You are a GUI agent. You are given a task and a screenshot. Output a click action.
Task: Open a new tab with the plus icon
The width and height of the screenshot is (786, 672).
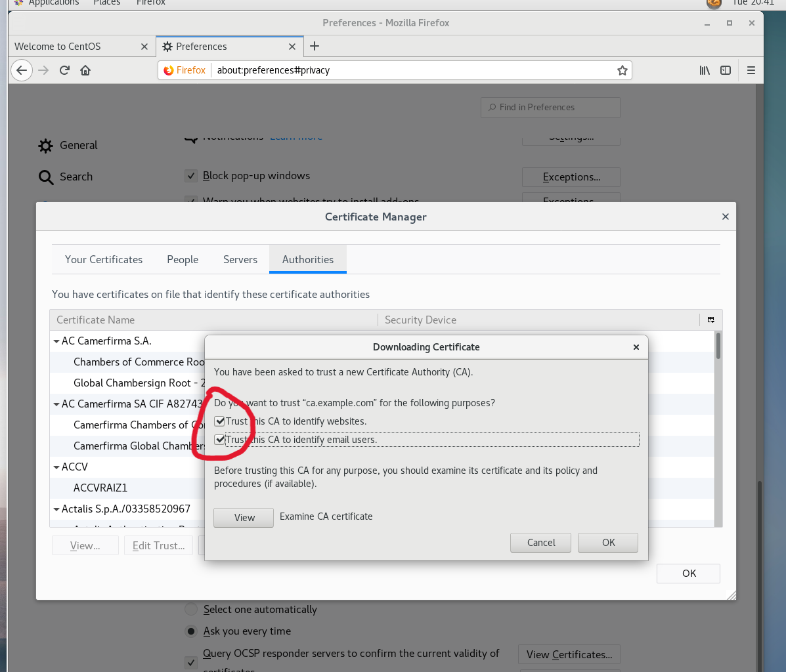[x=315, y=46]
